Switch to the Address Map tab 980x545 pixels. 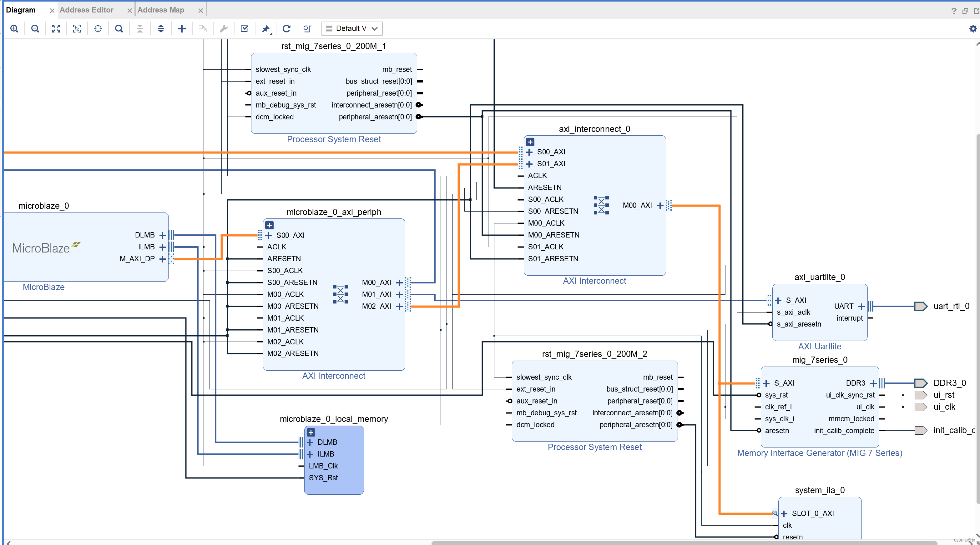(161, 10)
